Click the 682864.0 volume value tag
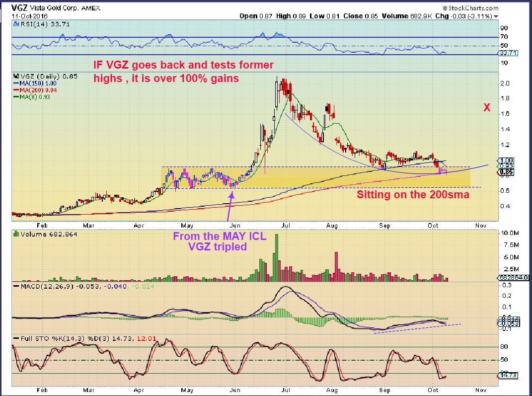The width and height of the screenshot is (532, 396). [x=514, y=278]
